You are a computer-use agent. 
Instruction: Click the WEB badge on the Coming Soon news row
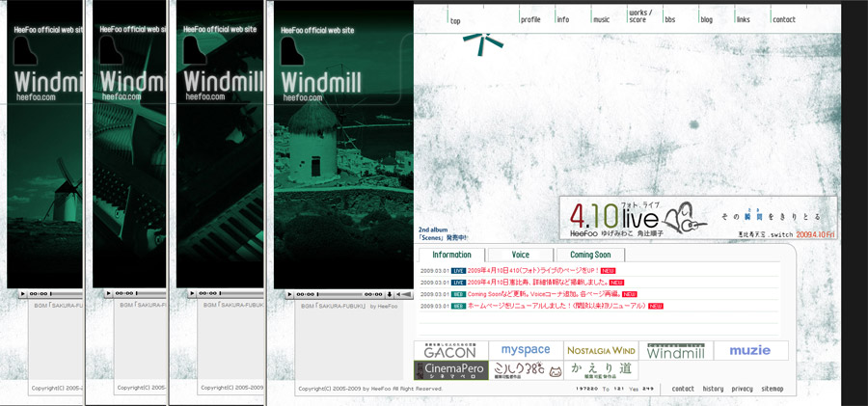point(458,294)
